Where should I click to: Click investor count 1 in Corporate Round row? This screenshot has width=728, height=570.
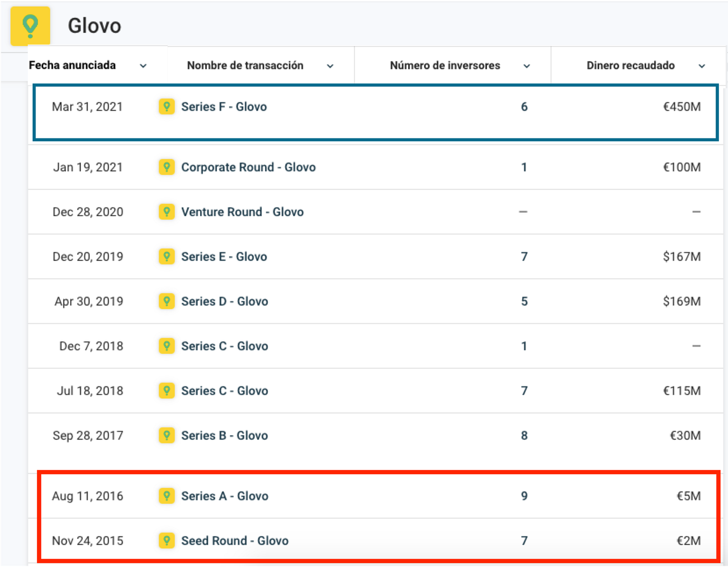pos(524,167)
